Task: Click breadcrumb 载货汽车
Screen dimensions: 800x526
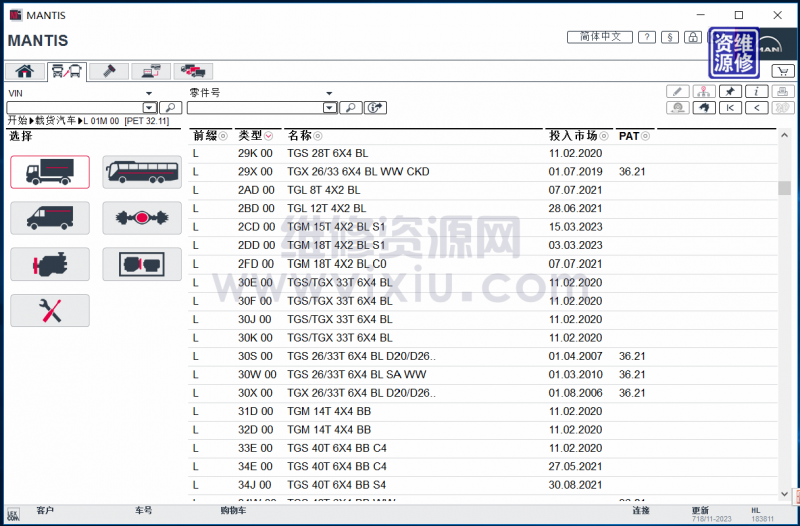Action: click(x=55, y=121)
